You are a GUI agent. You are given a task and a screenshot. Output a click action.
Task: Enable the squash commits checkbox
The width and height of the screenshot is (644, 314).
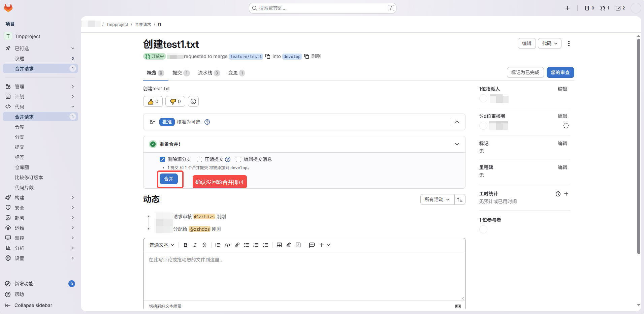coord(199,159)
